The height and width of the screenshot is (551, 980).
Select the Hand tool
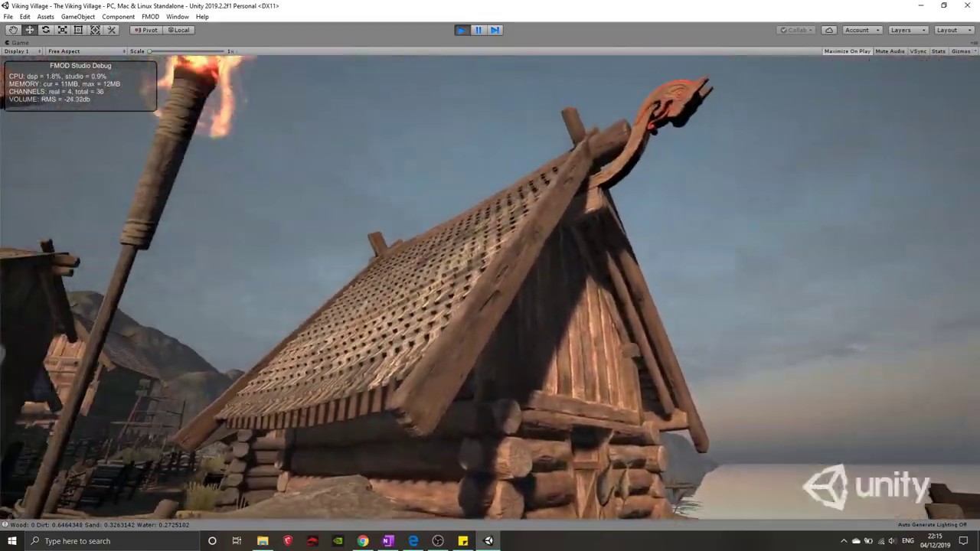pos(13,30)
